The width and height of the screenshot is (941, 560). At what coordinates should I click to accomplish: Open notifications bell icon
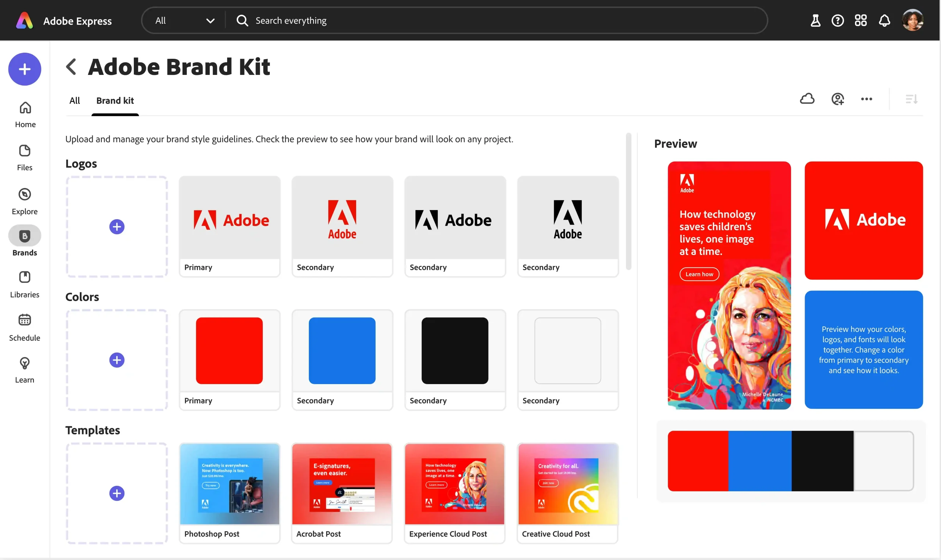click(884, 20)
